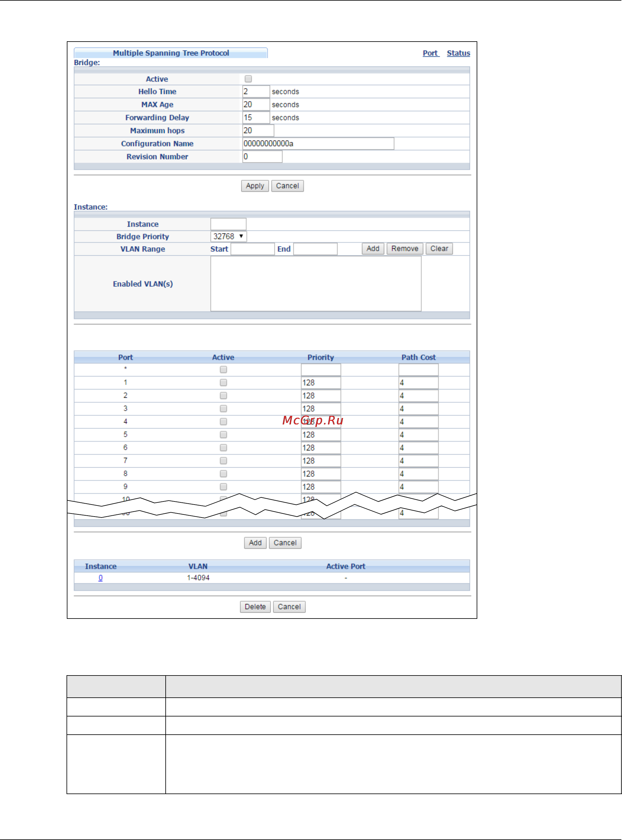The image size is (622, 840).
Task: Click Priority field for port 7
Action: [321, 461]
